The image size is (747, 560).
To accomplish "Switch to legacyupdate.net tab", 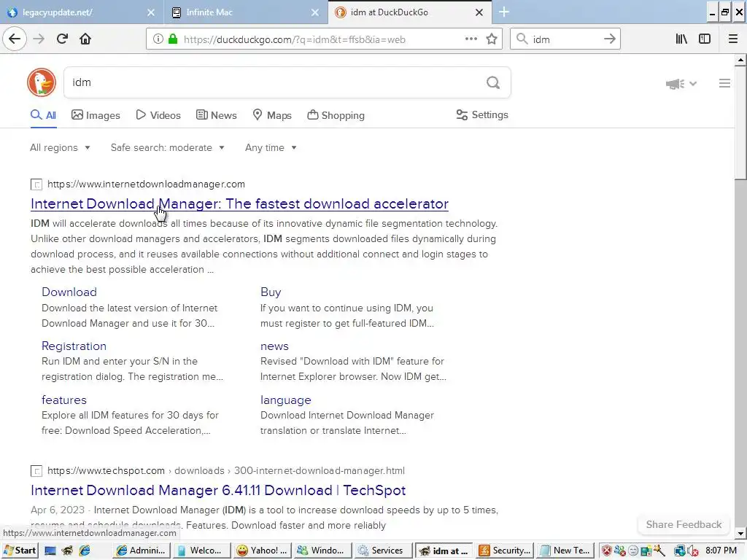I will 81,12.
